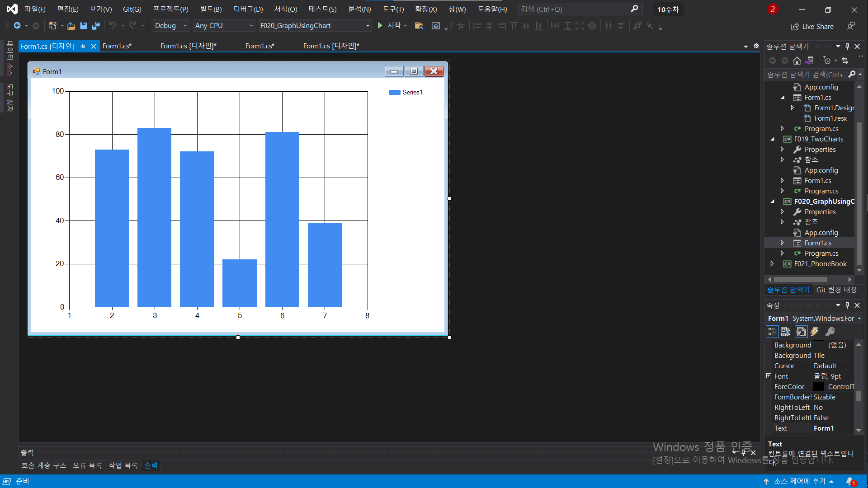868x488 pixels.
Task: Switch Properties panel to alphabetical sorting
Action: point(786,332)
